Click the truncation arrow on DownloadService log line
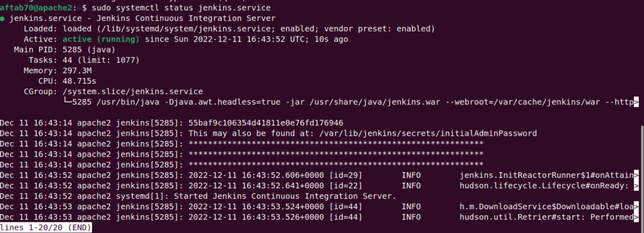The image size is (644, 233). click(636, 207)
